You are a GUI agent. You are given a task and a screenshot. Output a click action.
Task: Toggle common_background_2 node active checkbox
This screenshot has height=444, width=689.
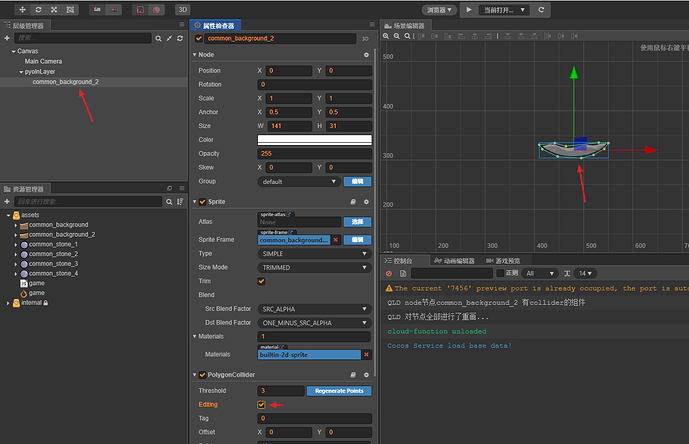point(199,38)
